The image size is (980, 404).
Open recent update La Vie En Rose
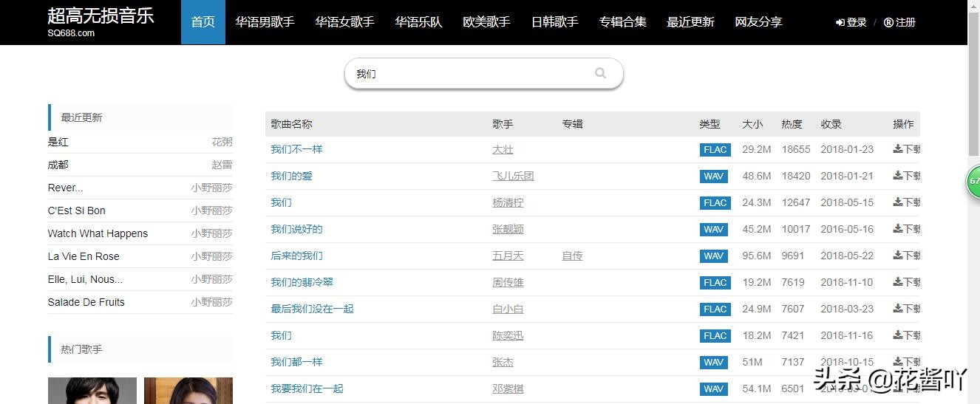(84, 256)
